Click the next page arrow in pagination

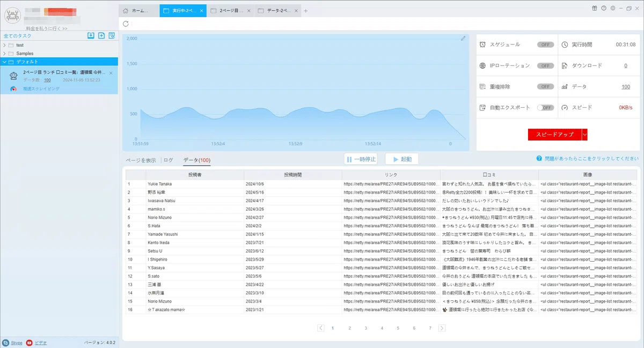click(442, 328)
